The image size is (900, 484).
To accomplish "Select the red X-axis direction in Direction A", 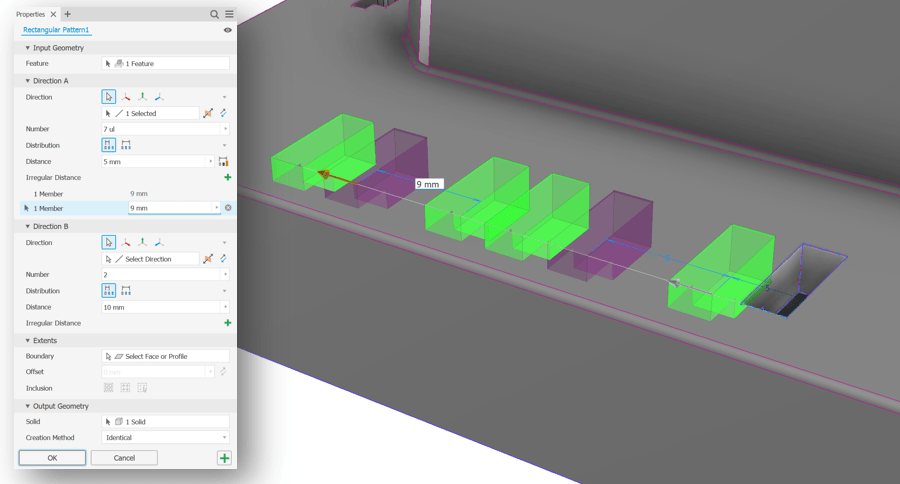I will [x=126, y=97].
